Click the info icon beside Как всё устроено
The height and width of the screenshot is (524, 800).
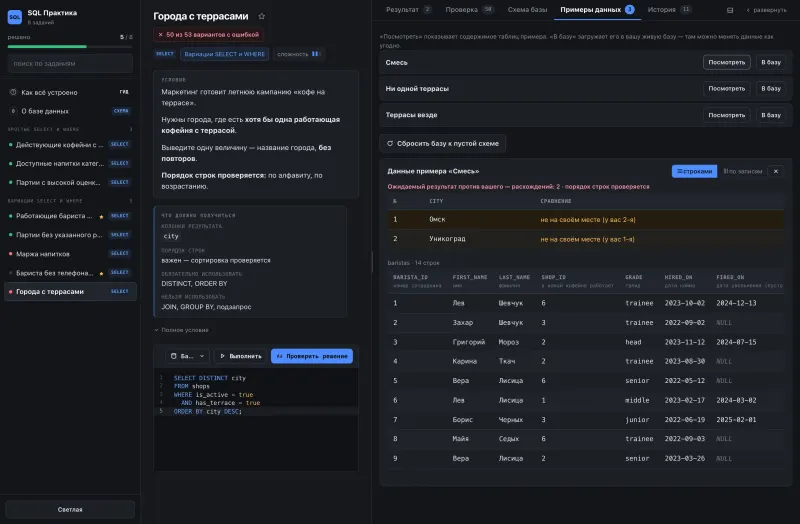13,92
